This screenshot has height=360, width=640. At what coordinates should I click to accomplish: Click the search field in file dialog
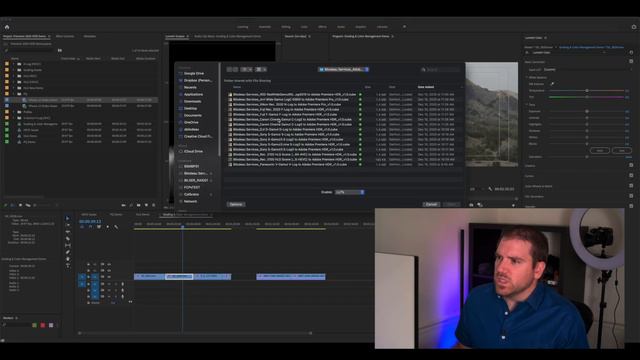[x=441, y=69]
